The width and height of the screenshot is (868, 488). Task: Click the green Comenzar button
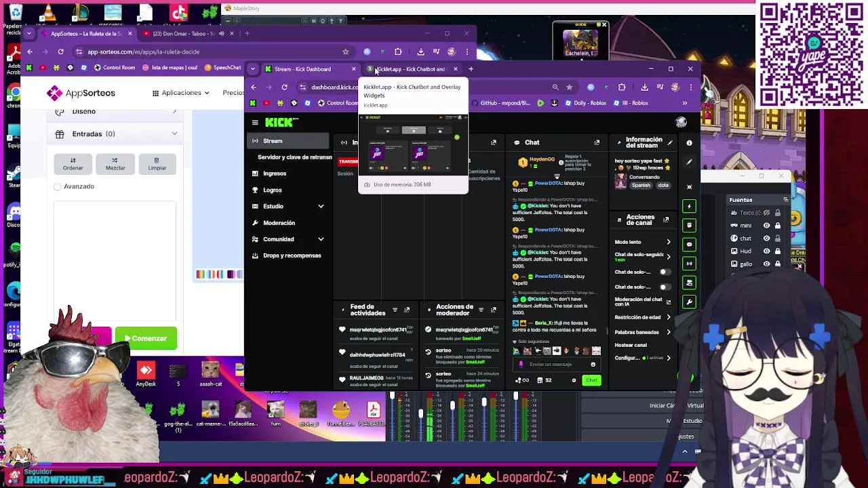(146, 338)
